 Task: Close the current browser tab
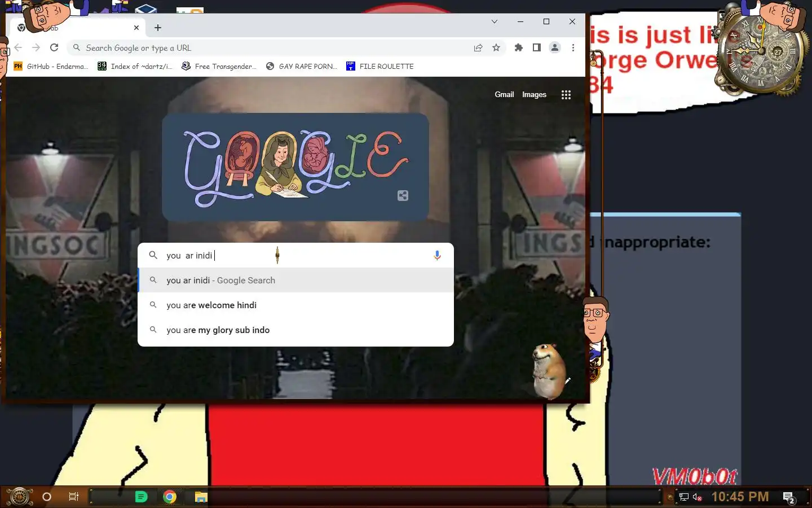(136, 27)
